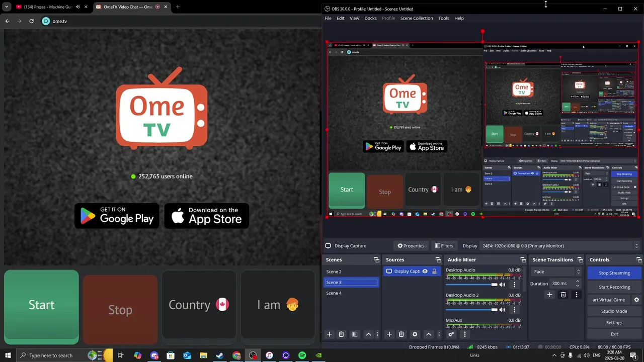Toggle the Stop Streaming button
The height and width of the screenshot is (362, 644).
(614, 273)
